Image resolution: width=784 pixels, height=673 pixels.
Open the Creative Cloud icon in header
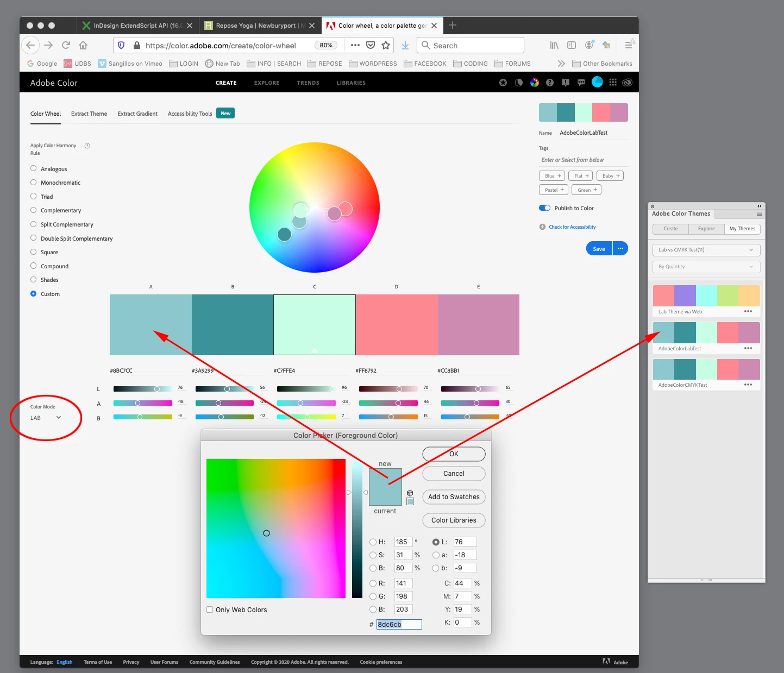[x=628, y=83]
